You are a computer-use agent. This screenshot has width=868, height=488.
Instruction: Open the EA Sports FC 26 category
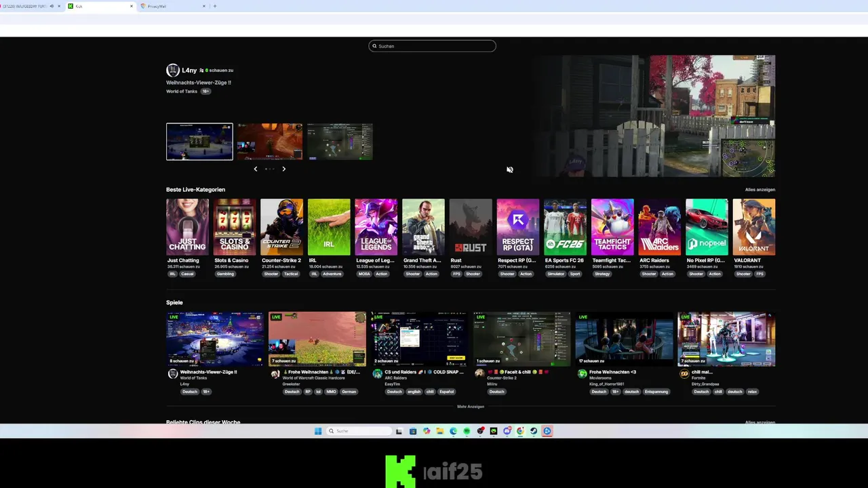(565, 227)
